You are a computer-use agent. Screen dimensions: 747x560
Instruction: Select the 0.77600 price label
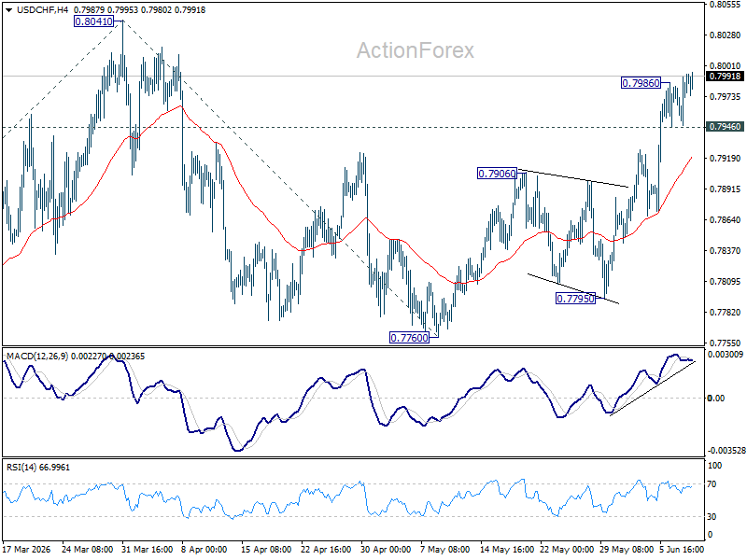409,338
